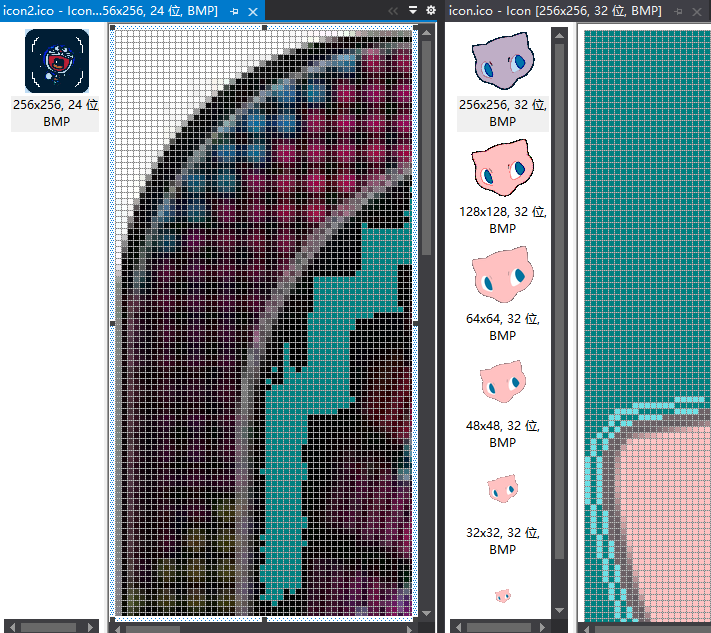Viewport: 711px width, 633px height.
Task: Click top-center resize handle of icon2 canvas
Action: pos(264,28)
